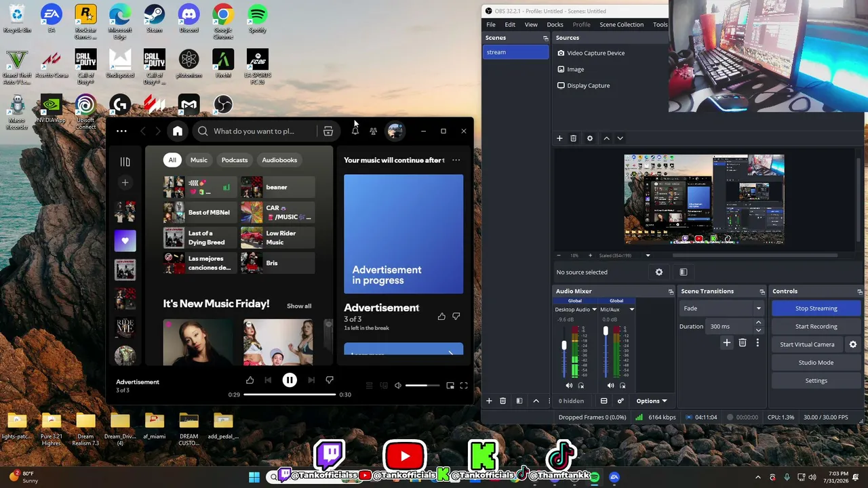868x488 pixels.
Task: Open OBS Edit menu
Action: 510,24
